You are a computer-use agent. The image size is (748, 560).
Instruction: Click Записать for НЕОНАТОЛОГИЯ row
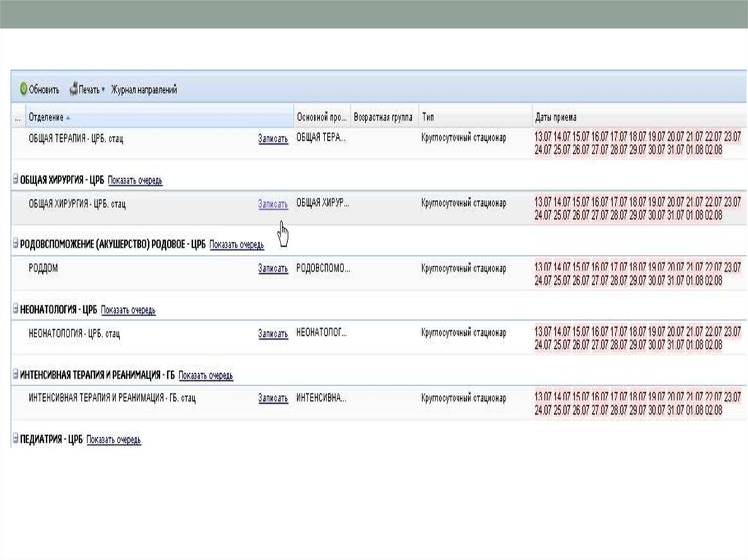272,334
